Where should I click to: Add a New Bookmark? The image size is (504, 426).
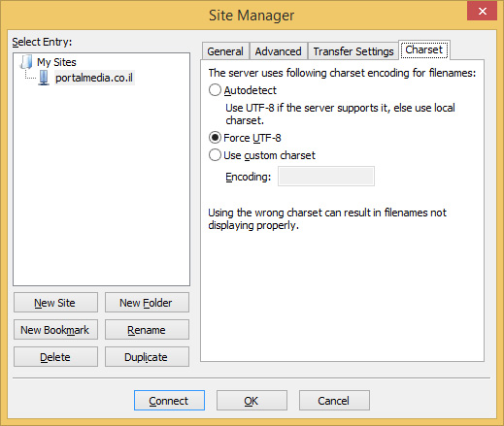coord(55,330)
